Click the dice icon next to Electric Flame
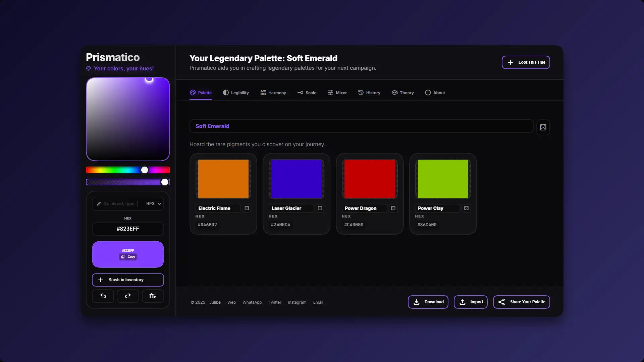The image size is (644, 362). tap(247, 208)
